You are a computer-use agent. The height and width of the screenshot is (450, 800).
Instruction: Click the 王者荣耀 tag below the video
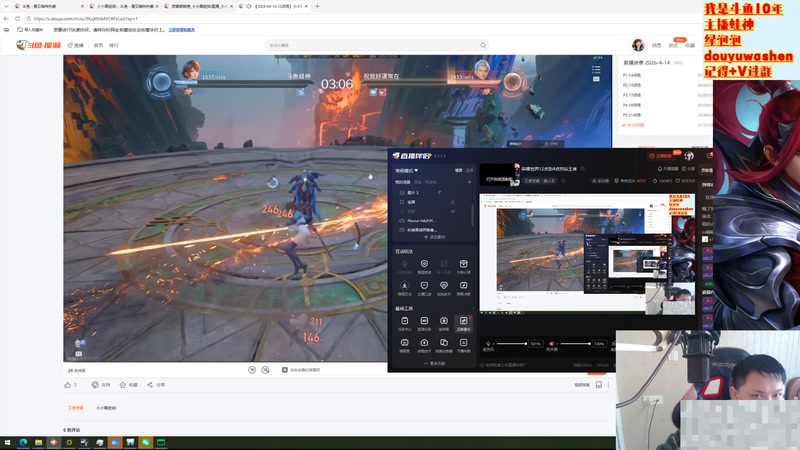click(x=76, y=408)
